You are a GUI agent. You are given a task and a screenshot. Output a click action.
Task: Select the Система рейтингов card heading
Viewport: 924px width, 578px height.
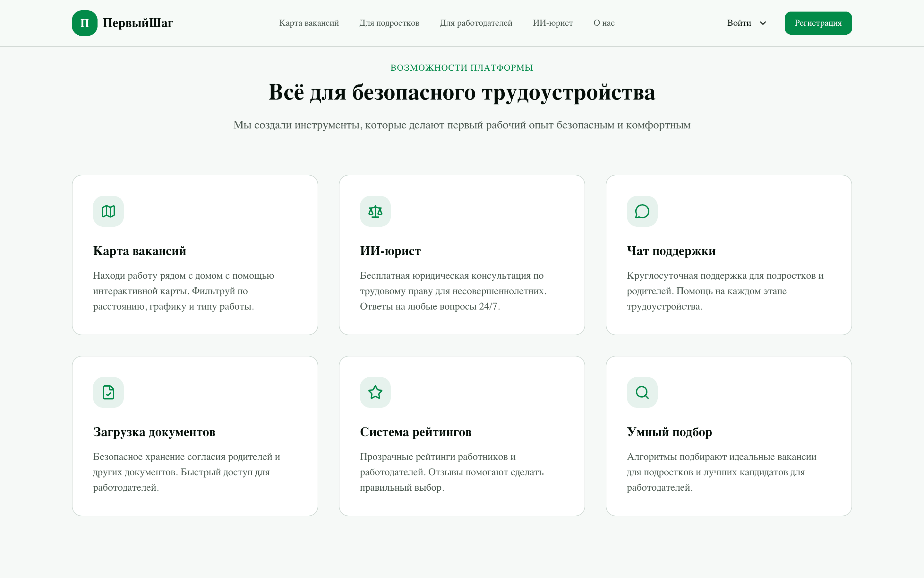click(x=416, y=432)
